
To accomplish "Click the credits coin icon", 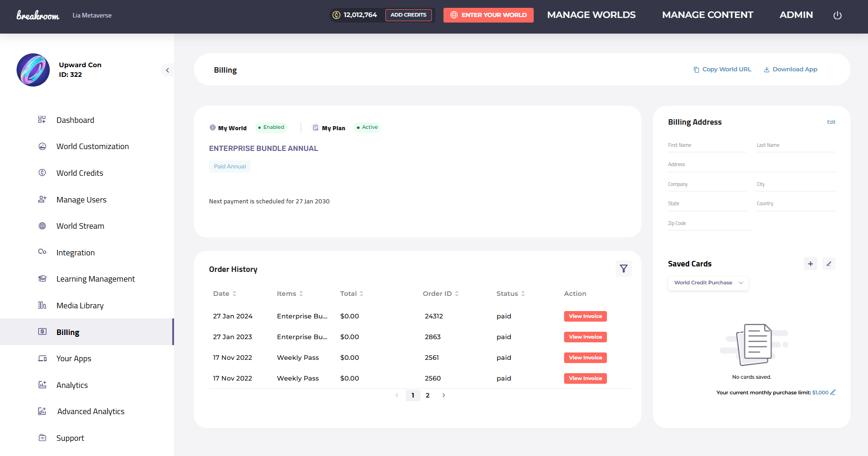I will (x=336, y=15).
